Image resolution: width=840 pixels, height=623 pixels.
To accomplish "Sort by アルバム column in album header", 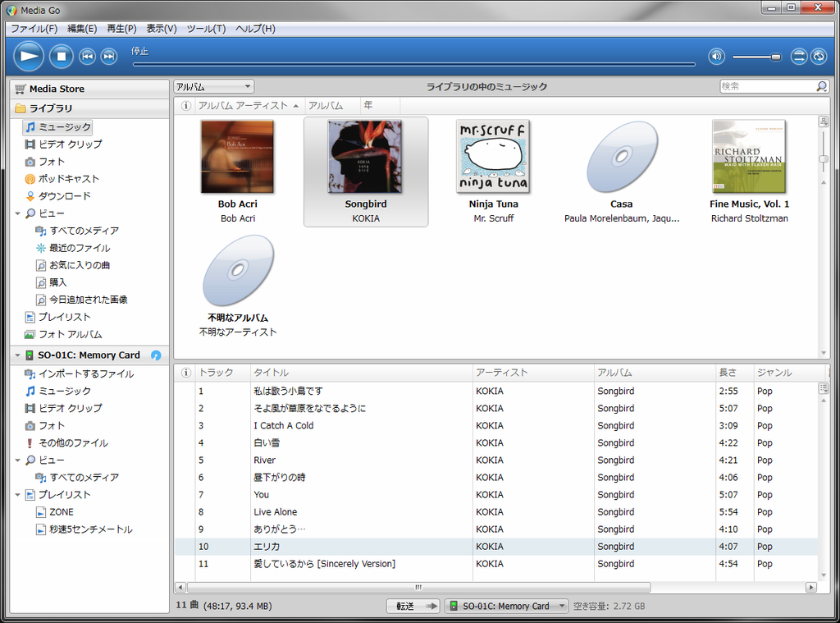I will click(332, 106).
